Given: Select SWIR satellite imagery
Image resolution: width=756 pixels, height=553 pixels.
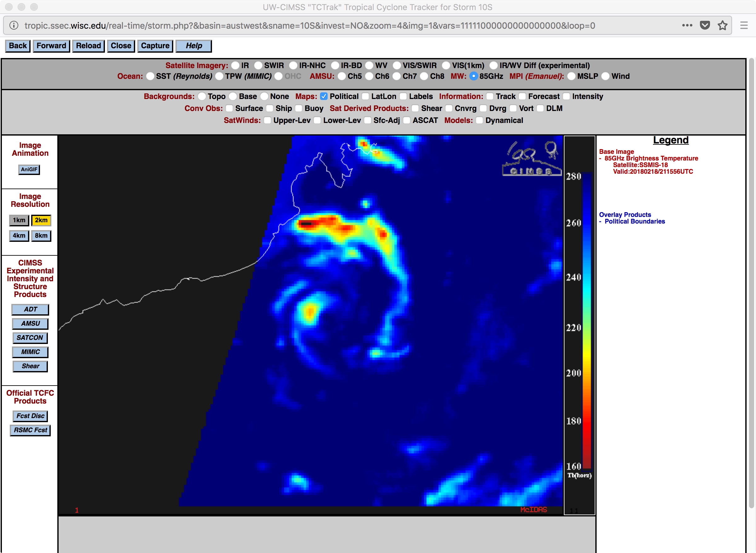Looking at the screenshot, I should point(258,66).
